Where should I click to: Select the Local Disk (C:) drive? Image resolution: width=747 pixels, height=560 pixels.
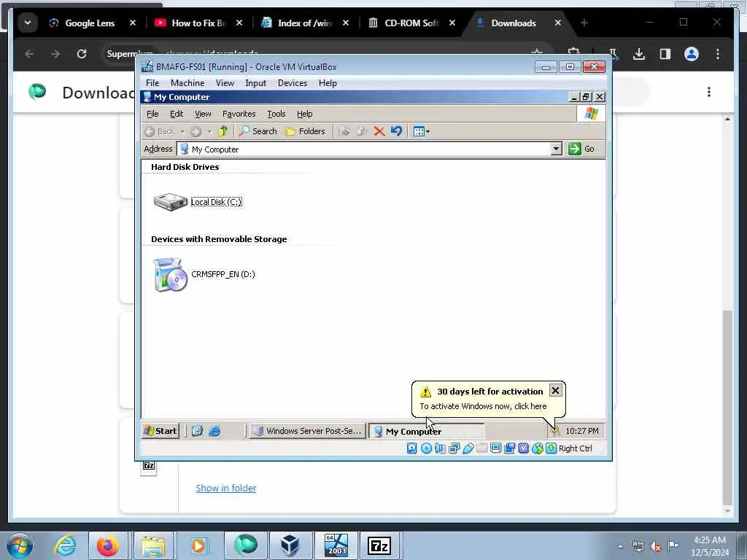pos(198,202)
